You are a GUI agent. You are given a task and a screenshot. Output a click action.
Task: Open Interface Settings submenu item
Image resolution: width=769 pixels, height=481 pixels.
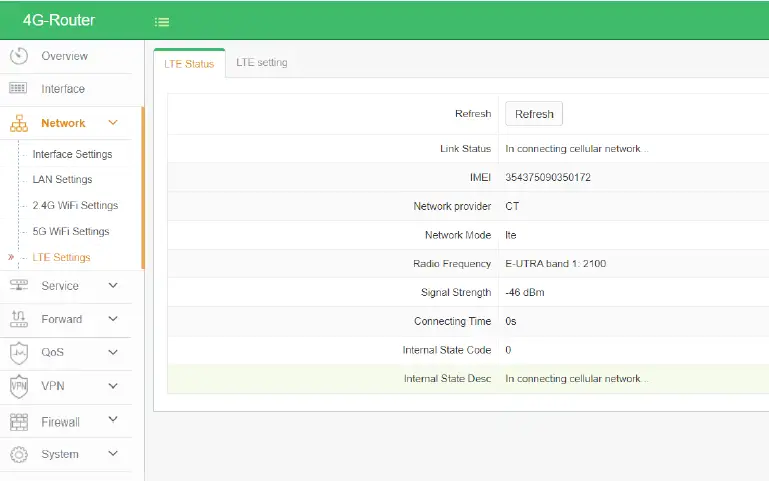[x=72, y=154]
